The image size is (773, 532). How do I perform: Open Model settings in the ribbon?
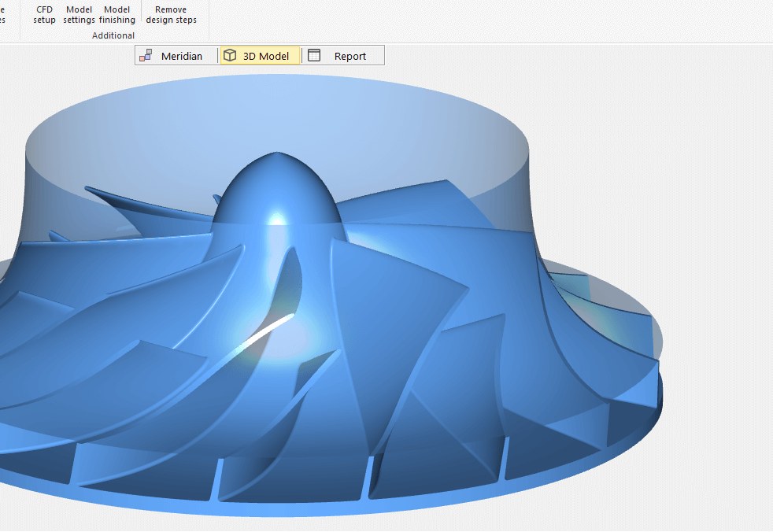[x=79, y=14]
